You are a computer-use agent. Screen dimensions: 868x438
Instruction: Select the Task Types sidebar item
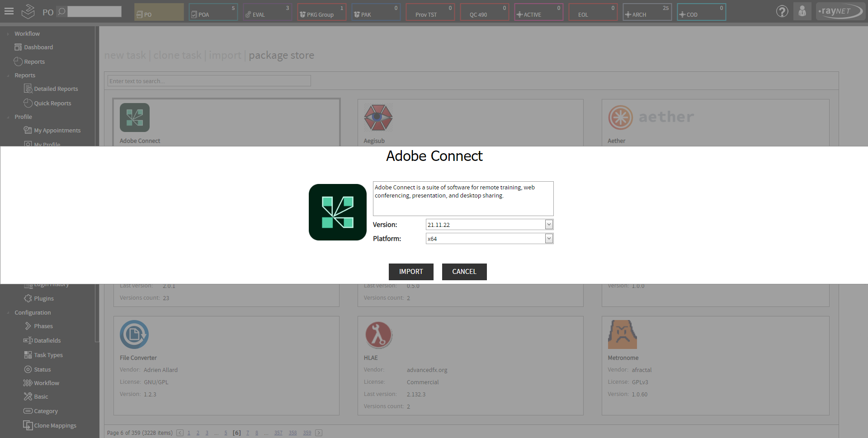(48, 355)
